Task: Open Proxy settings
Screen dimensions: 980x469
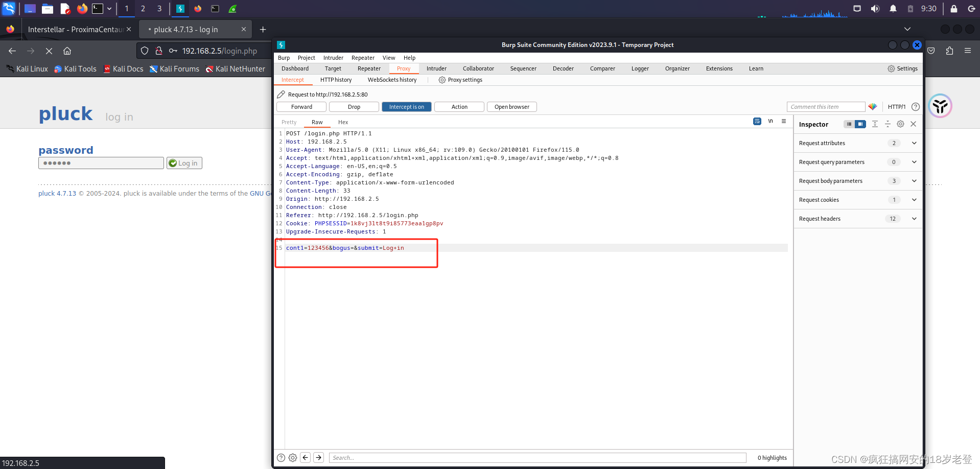Action: click(x=460, y=80)
